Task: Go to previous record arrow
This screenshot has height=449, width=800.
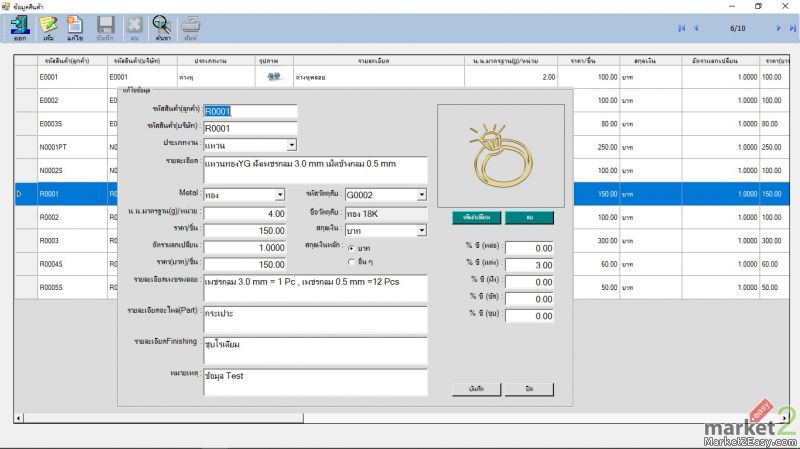Action: pyautogui.click(x=697, y=28)
